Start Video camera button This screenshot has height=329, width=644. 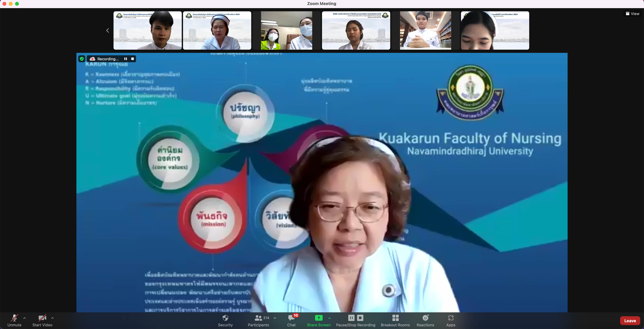click(x=42, y=321)
